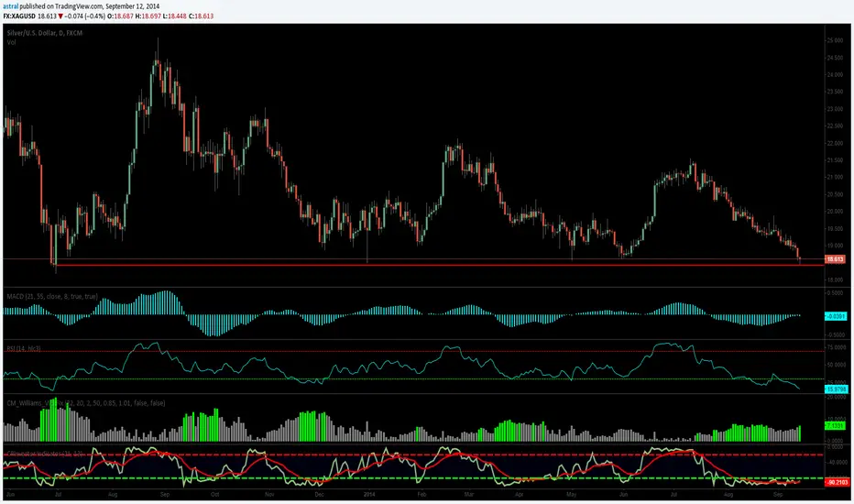Click the Vol indicator label
This screenshot has height=504, width=854.
tap(11, 42)
